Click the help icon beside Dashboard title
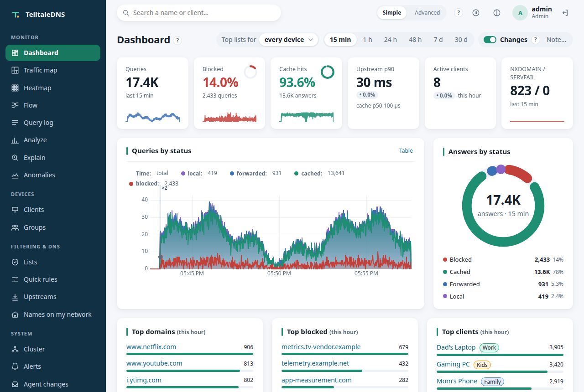 (x=177, y=40)
